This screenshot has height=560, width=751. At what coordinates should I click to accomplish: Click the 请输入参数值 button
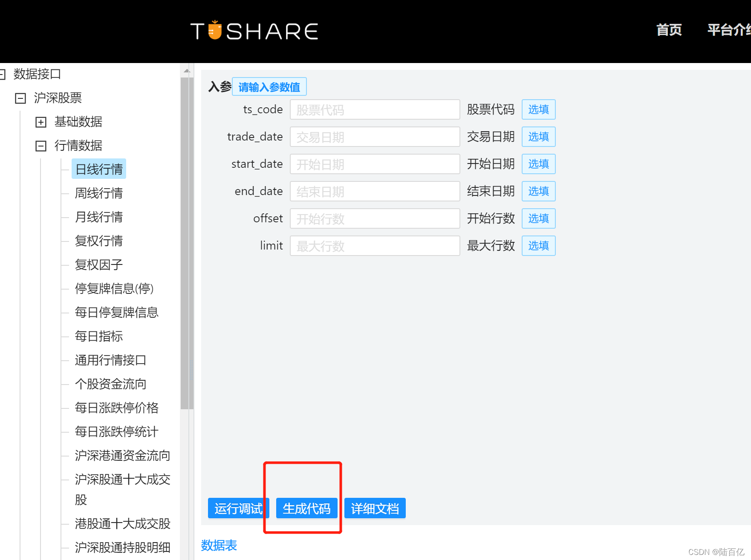pyautogui.click(x=269, y=86)
